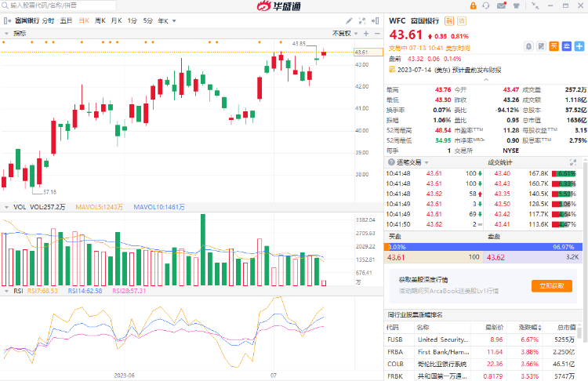Open the mail messages icon
588x381 pixels.
click(500, 5)
